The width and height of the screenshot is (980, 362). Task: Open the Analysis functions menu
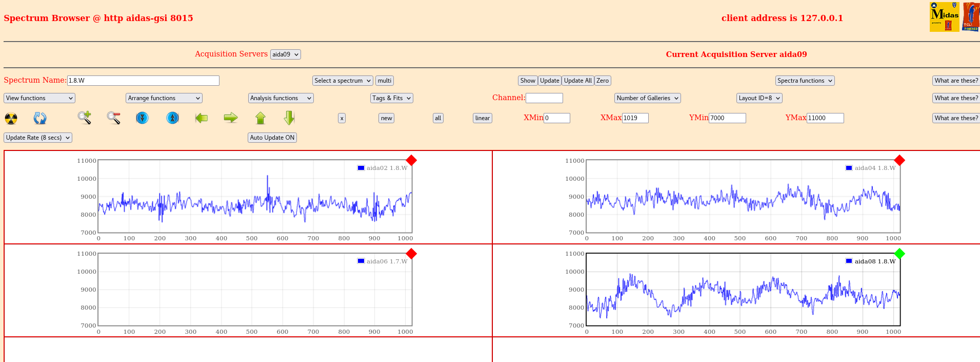click(281, 98)
